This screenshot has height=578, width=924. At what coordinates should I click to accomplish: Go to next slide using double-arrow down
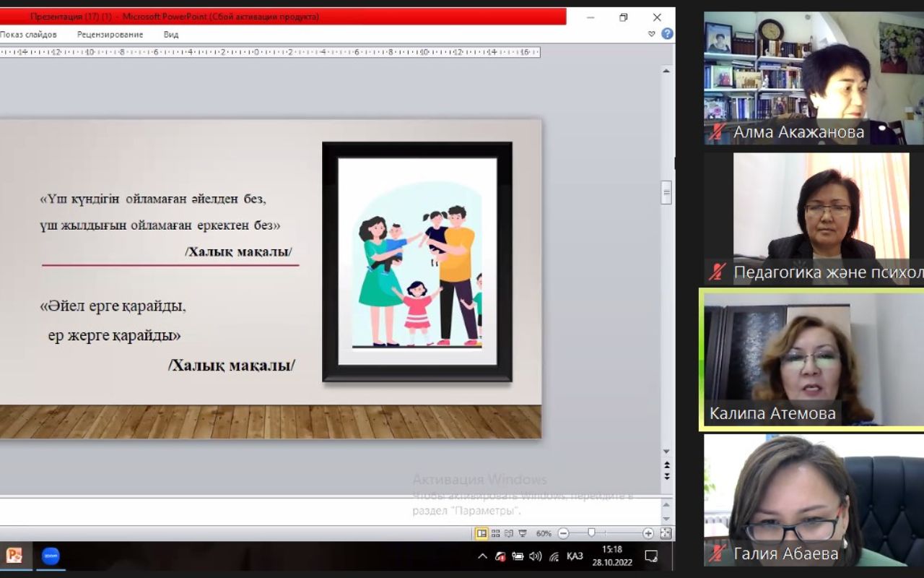pyautogui.click(x=666, y=476)
